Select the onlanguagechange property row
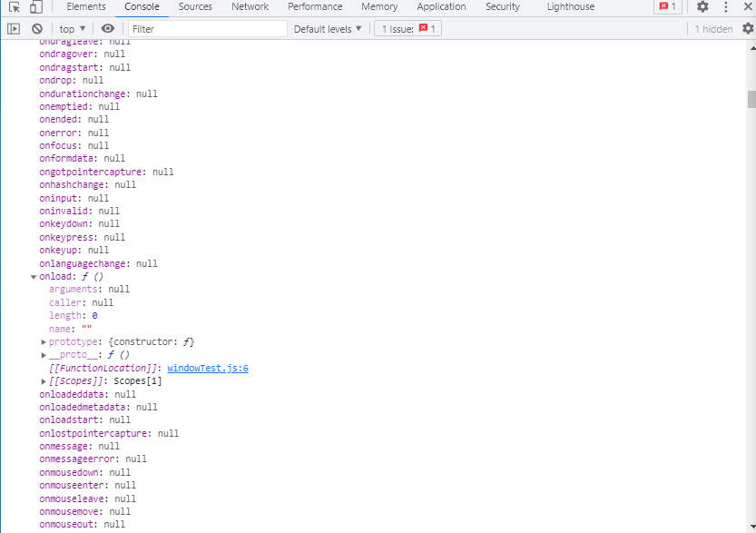756x533 pixels. pyautogui.click(x=98, y=264)
